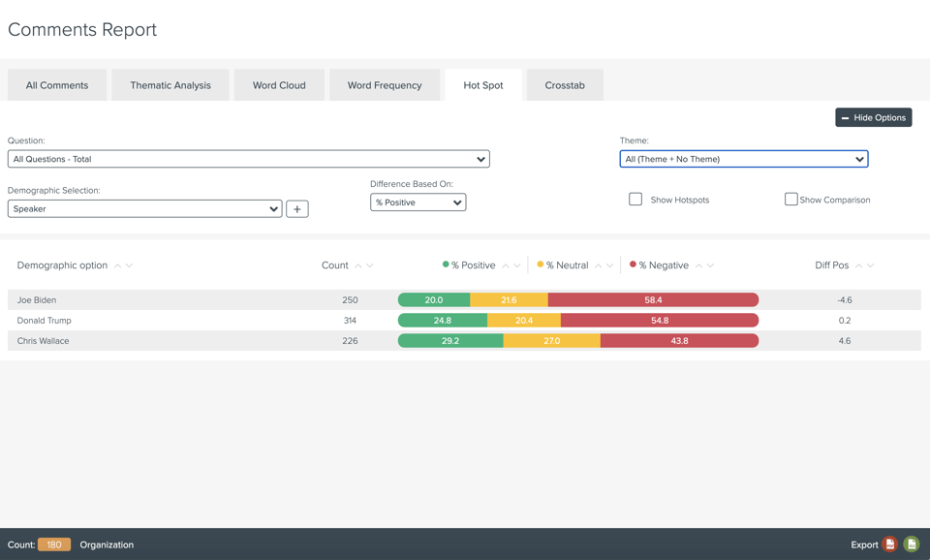Click Organization in footer bar

click(x=107, y=544)
